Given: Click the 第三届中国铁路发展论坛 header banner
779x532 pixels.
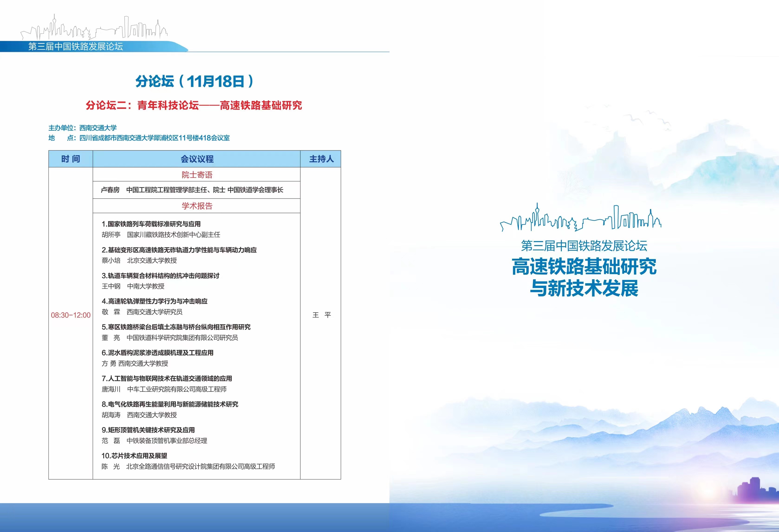Looking at the screenshot, I should (x=76, y=46).
